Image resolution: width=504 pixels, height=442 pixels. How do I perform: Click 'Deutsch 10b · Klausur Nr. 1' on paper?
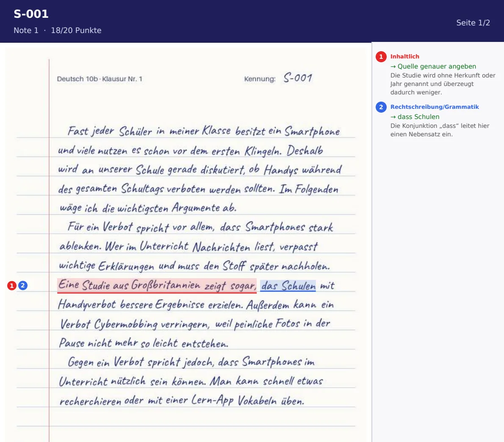coord(100,79)
